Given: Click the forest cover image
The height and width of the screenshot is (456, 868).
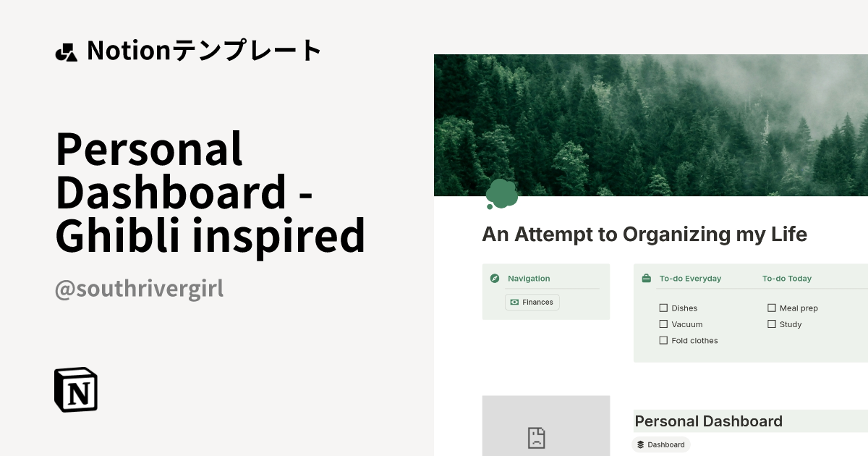Looking at the screenshot, I should (650, 123).
